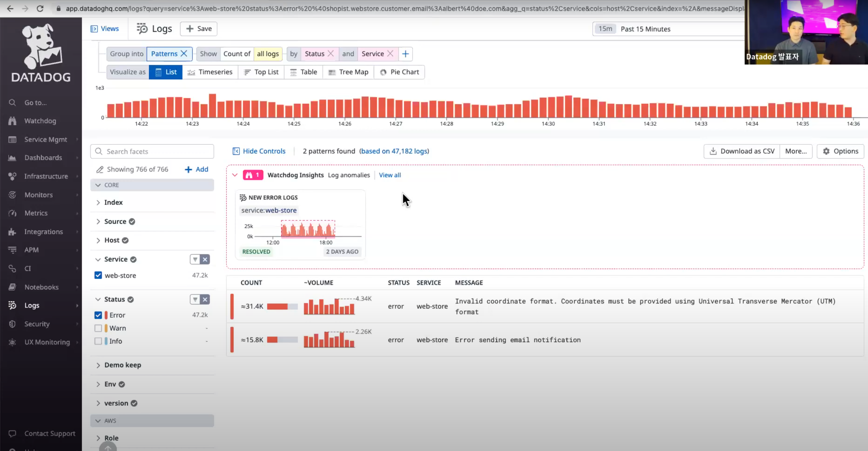Uncheck the Error status checkbox

[98, 315]
